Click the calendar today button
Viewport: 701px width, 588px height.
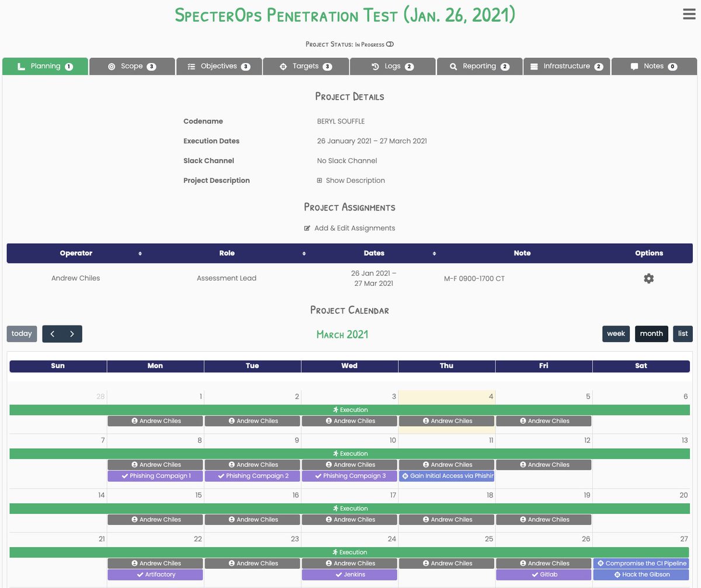pyautogui.click(x=22, y=334)
